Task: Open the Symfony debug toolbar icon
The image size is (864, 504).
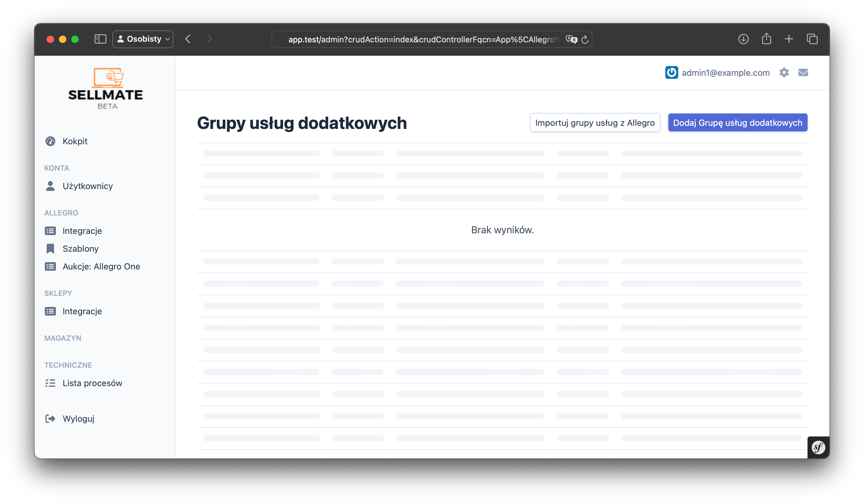Action: click(818, 448)
